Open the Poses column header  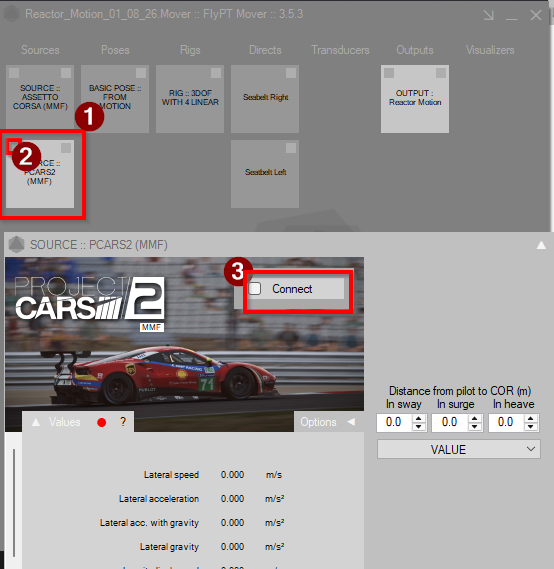115,50
